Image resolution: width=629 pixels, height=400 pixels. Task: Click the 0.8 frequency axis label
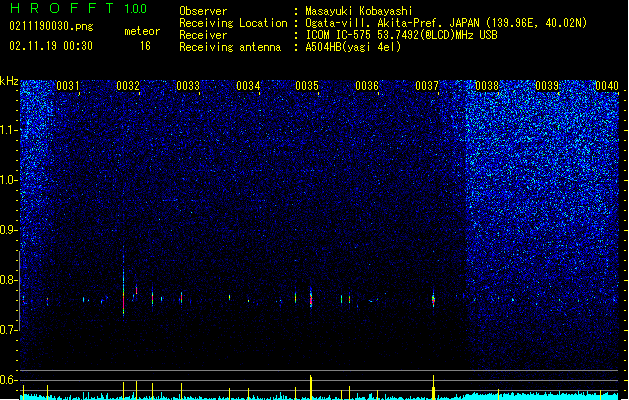(x=9, y=280)
